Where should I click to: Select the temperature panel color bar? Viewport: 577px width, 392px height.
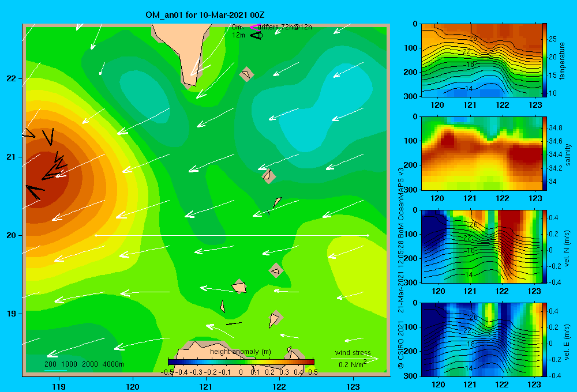[545, 60]
